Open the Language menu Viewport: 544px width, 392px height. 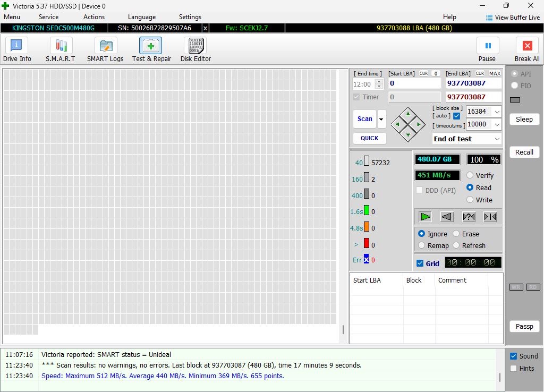pyautogui.click(x=141, y=16)
